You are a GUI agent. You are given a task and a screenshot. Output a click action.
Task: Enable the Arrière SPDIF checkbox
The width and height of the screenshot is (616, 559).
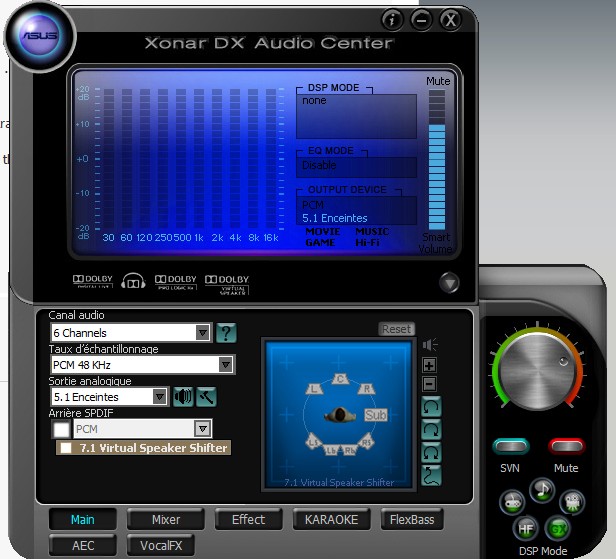[61, 429]
